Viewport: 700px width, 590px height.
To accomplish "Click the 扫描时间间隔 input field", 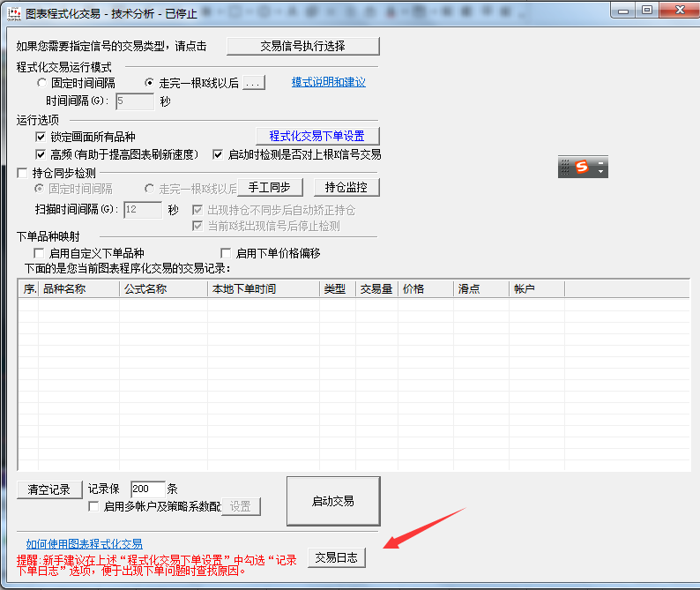I will coord(143,210).
